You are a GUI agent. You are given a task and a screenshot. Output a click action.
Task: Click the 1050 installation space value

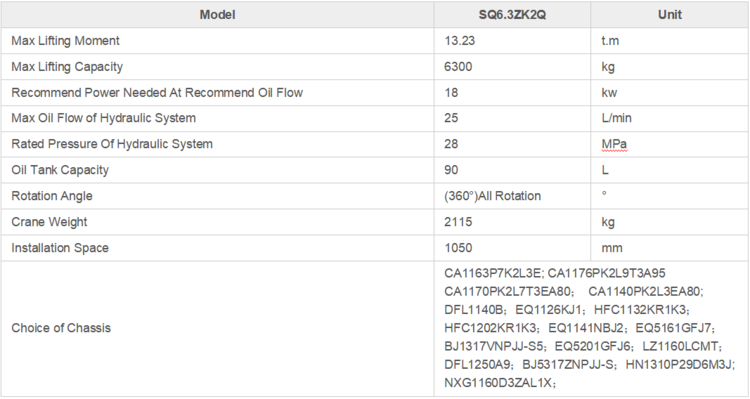pos(458,248)
